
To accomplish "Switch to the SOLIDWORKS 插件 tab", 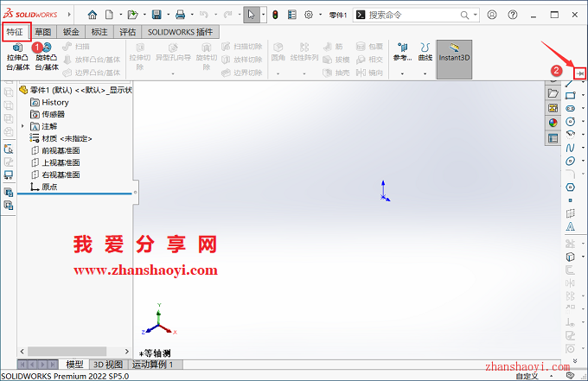I will 180,32.
